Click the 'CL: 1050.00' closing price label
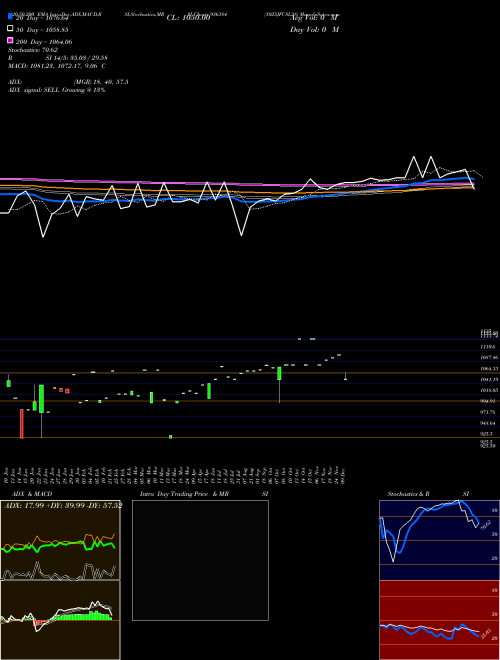The width and height of the screenshot is (500, 660). [188, 18]
